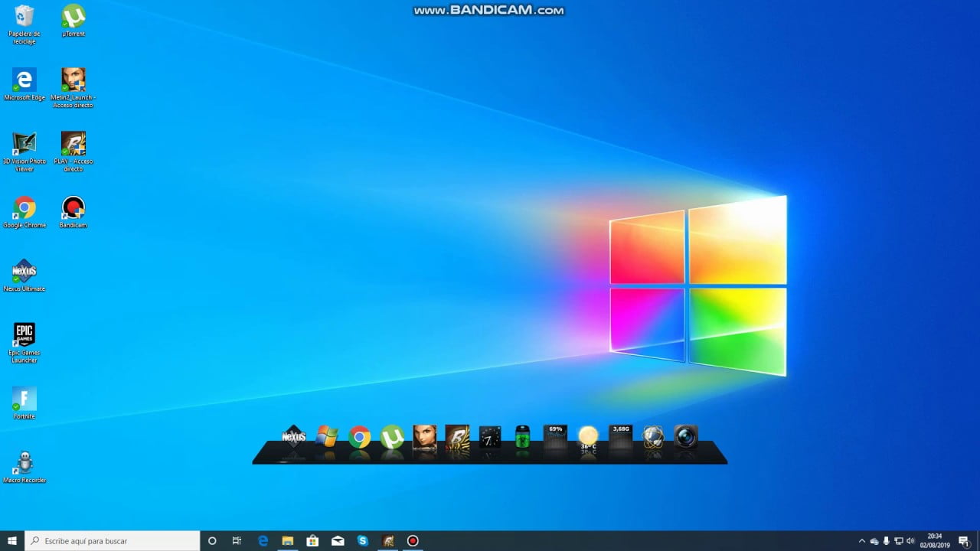Open the Mail app from the taskbar
Viewport: 980px width, 551px height.
click(338, 541)
